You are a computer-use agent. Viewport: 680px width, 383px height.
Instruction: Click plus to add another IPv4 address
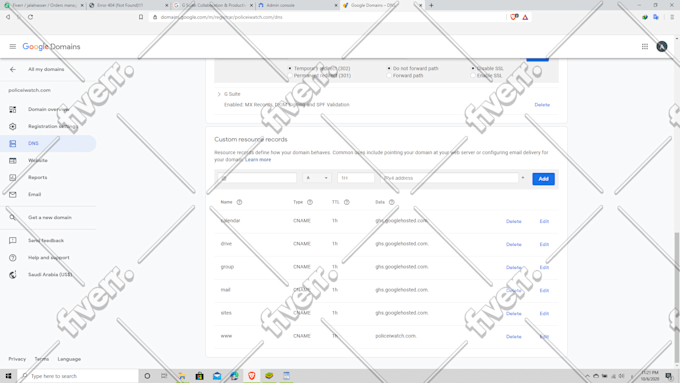(x=523, y=178)
